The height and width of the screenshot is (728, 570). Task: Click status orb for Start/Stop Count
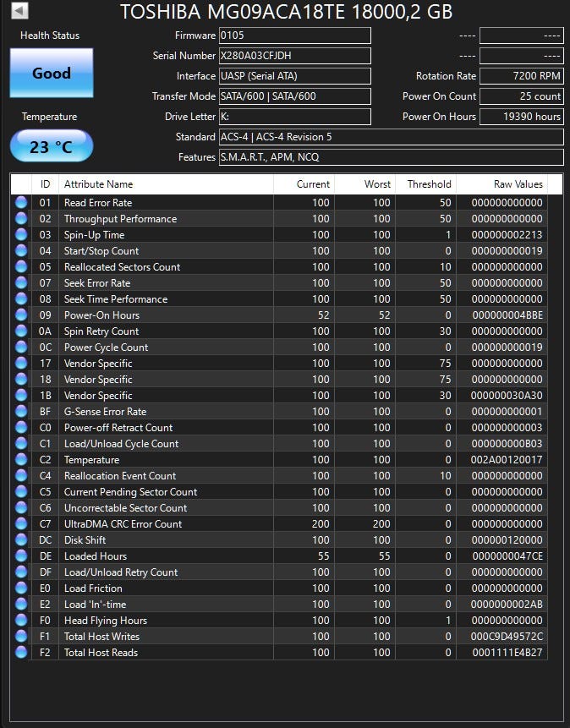[21, 251]
